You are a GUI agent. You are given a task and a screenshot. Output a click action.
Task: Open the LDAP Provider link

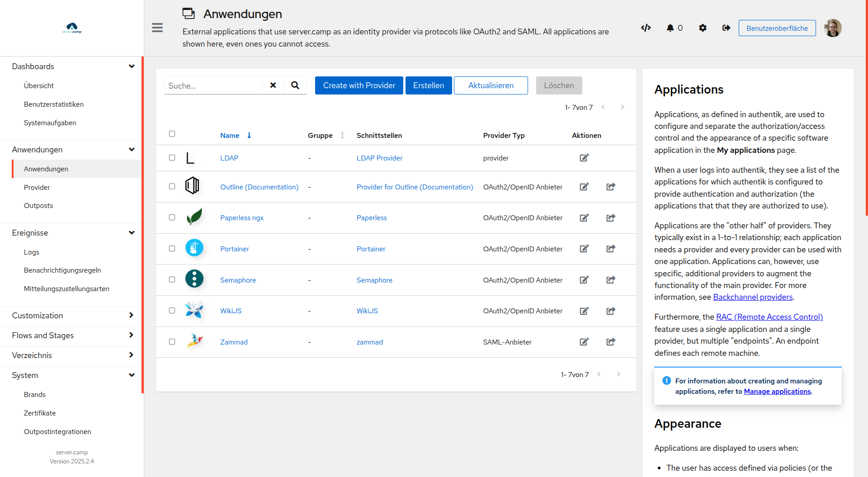379,158
